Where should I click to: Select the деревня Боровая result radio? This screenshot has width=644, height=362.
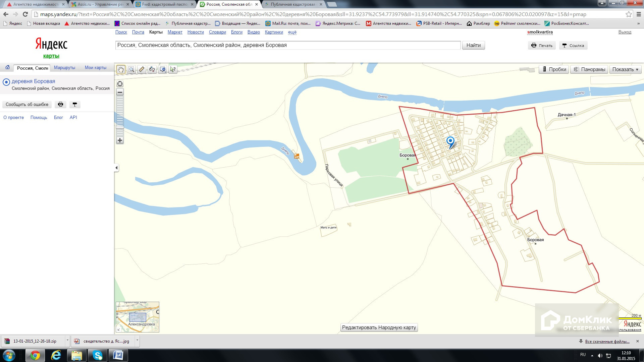coord(6,82)
